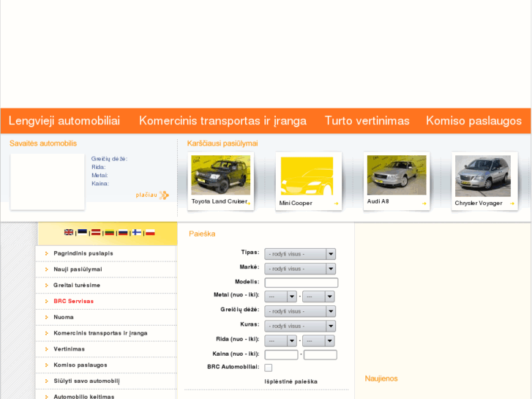Viewport: 532px width, 399px height.
Task: Open the Metai 'iki' year dropdown
Action: 318,297
